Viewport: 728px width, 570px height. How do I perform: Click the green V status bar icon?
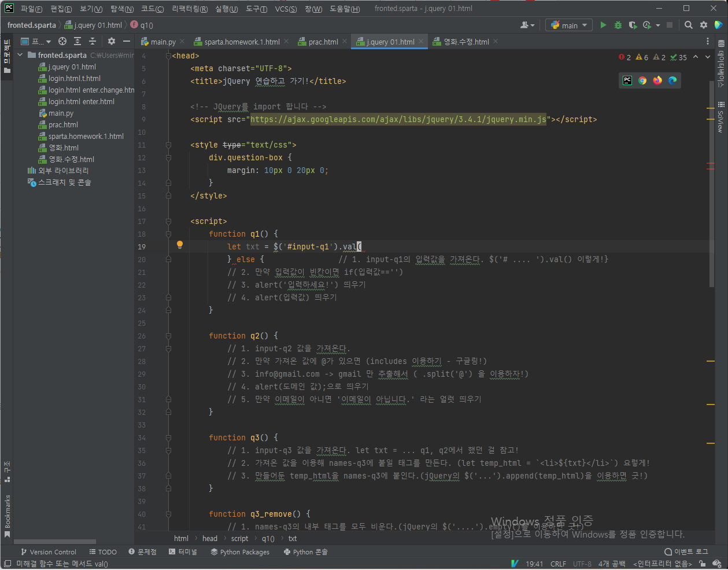pyautogui.click(x=515, y=564)
